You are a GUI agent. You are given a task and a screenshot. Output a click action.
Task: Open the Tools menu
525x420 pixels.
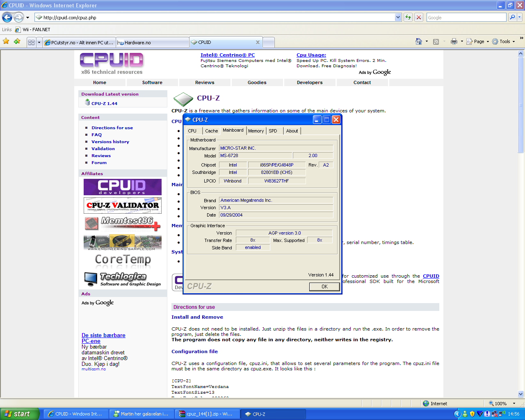coord(503,41)
